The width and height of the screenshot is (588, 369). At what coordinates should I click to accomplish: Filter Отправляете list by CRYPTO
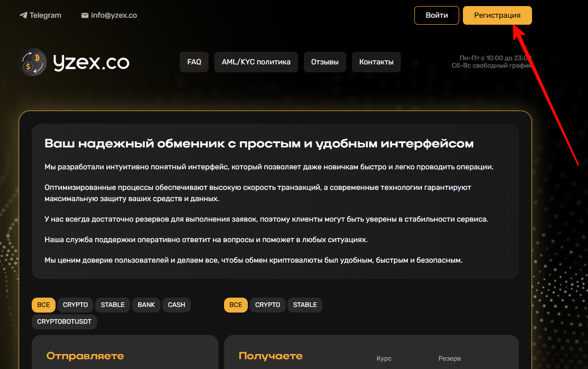coord(75,305)
